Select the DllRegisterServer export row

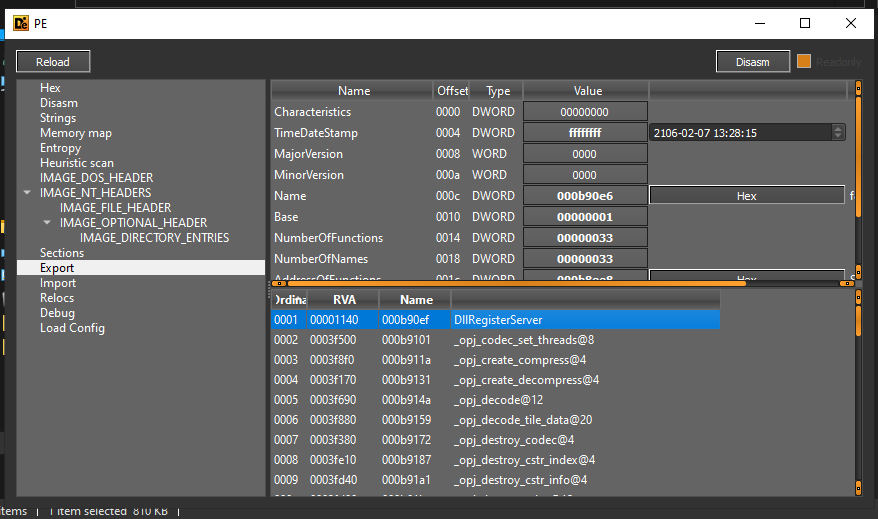point(496,320)
